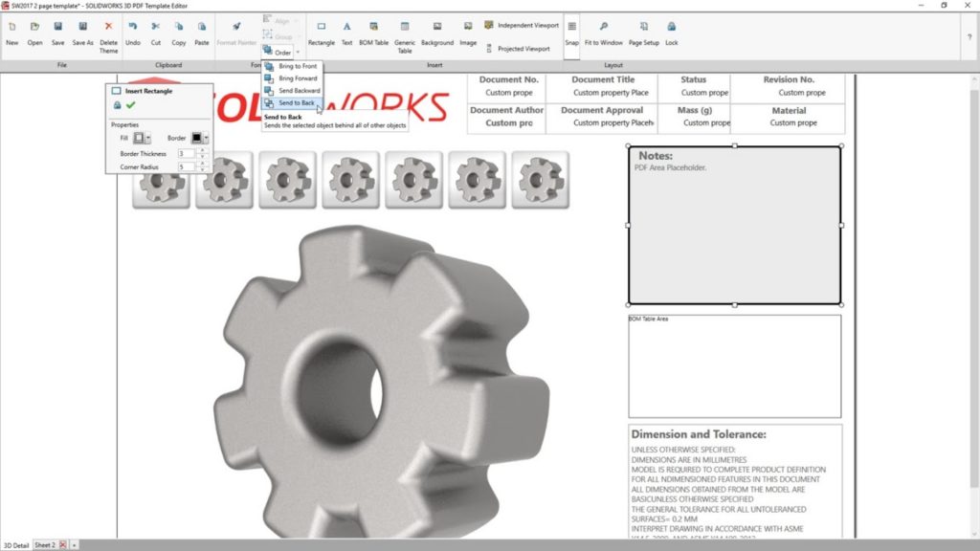Viewport: 980px width, 551px height.
Task: Cut the selected object
Action: 156,33
